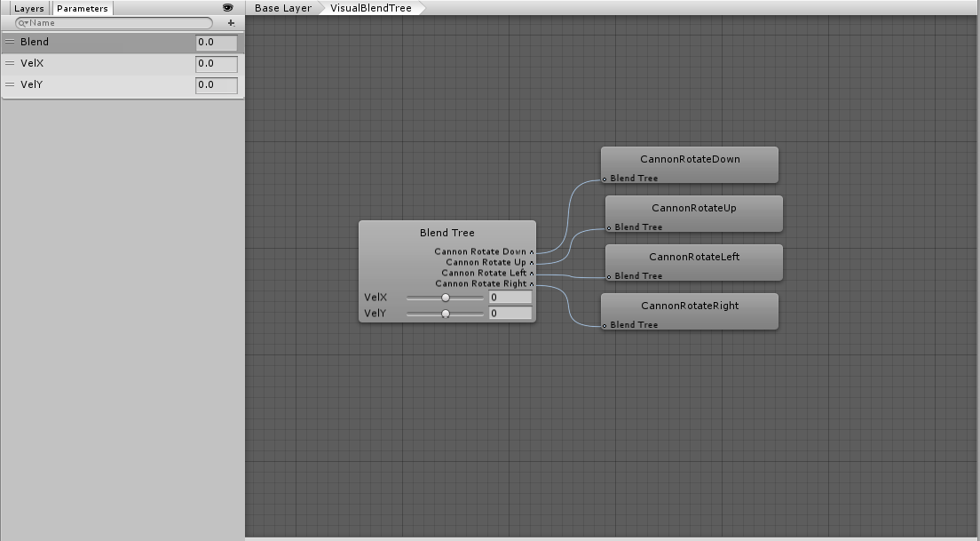Toggle the eye icon above the Parameters list
This screenshot has height=541, width=980.
[x=227, y=7]
